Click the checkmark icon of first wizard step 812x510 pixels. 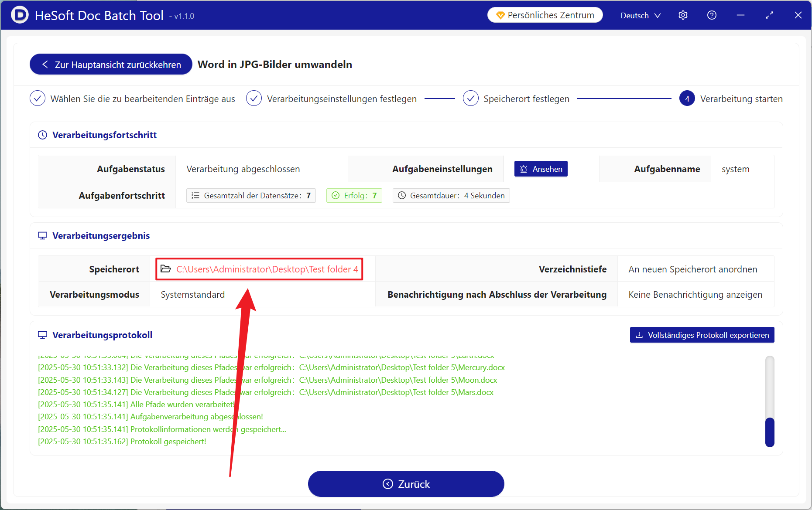click(x=38, y=99)
